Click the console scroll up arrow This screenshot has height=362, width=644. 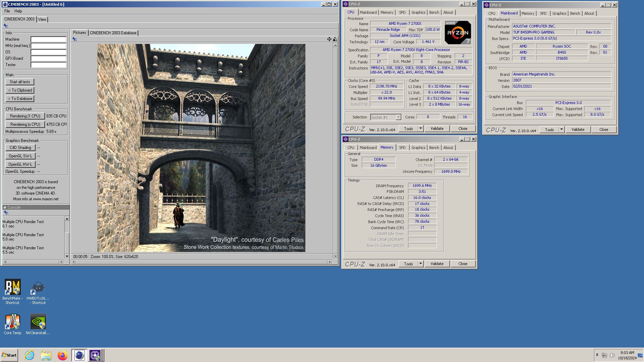click(67, 219)
